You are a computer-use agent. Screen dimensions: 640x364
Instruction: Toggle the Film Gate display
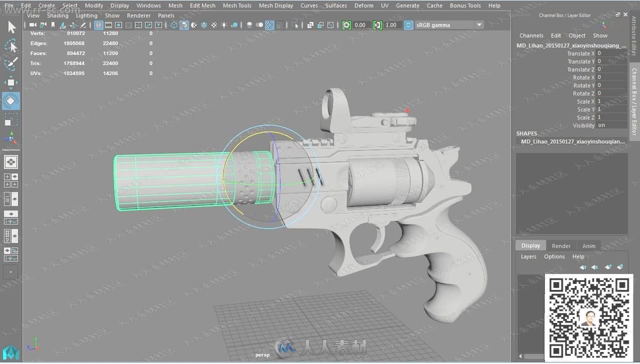coord(108,25)
